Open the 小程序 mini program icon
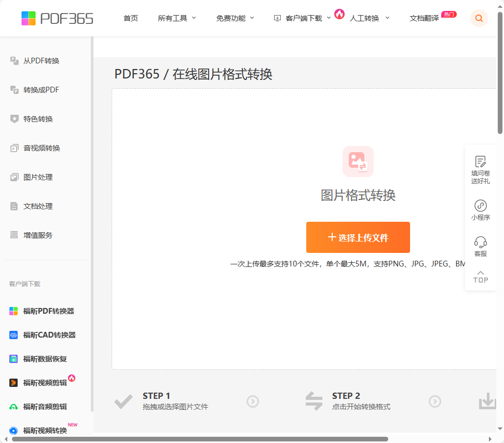The height and width of the screenshot is (443, 504). pyautogui.click(x=481, y=206)
